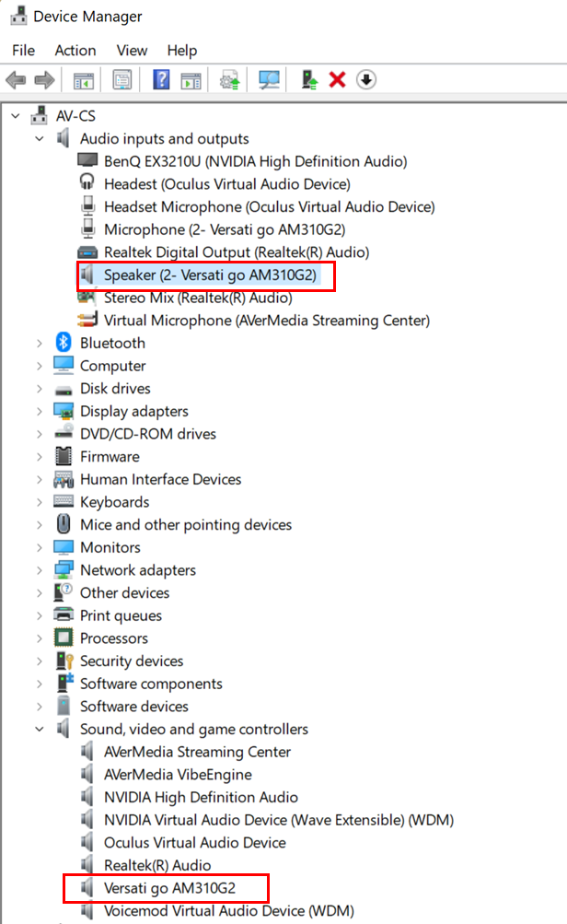The height and width of the screenshot is (924, 567).
Task: Click the red X uninstall device icon
Action: (x=337, y=80)
